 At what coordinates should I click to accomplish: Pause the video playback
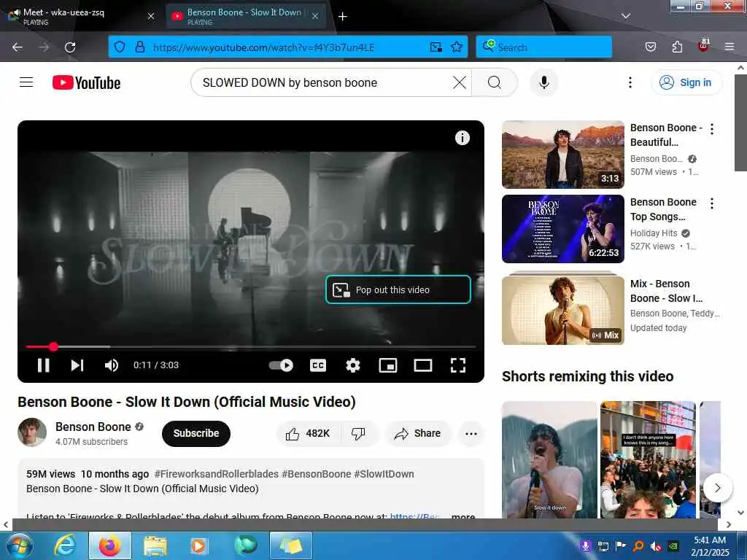[x=43, y=365]
